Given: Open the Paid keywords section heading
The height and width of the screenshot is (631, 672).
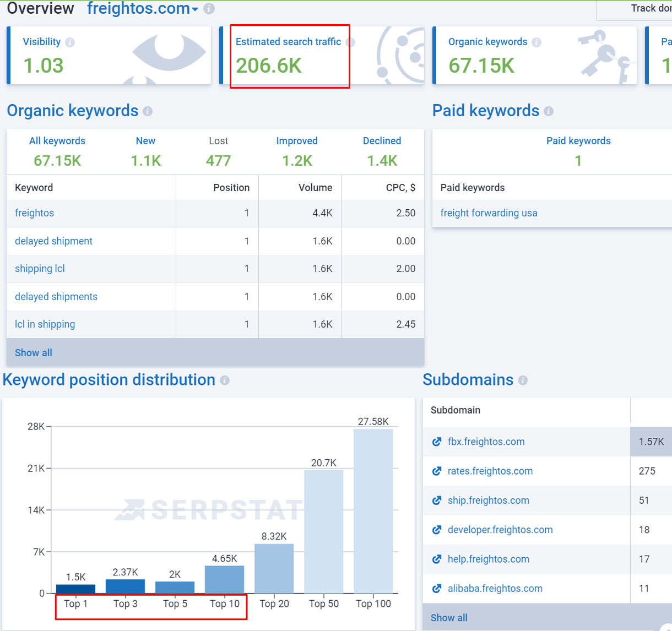Looking at the screenshot, I should (x=486, y=111).
